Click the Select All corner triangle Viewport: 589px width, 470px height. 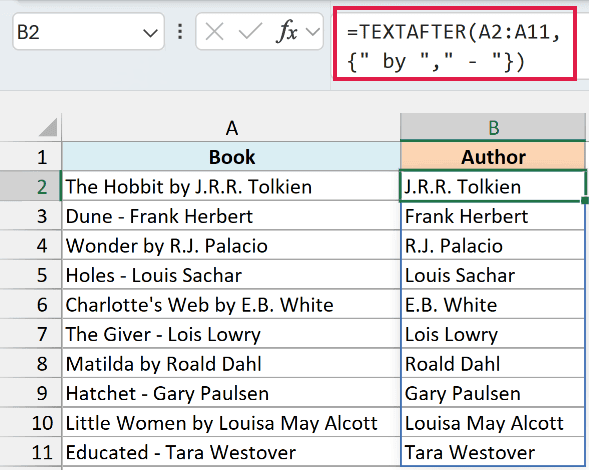coord(48,127)
